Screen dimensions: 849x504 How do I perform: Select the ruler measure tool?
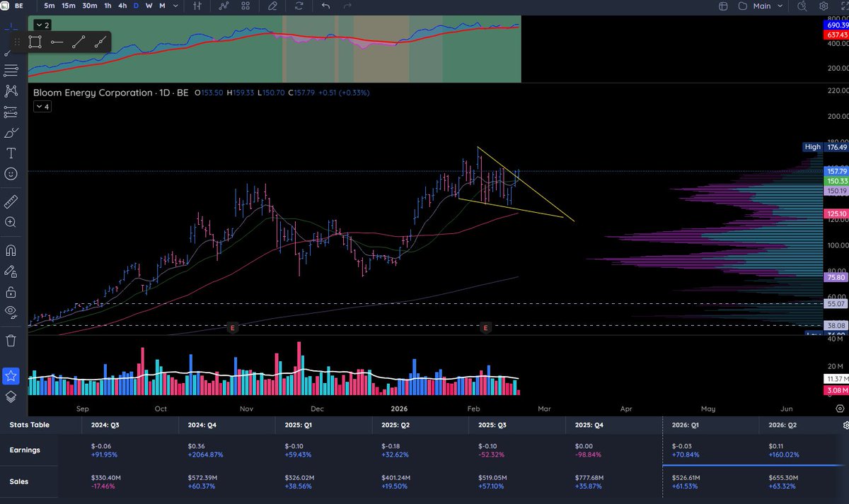pos(11,202)
